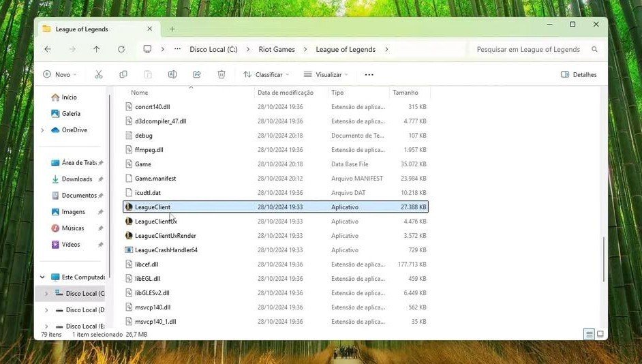
Task: Expand the Disco Local (D:) node
Action: [46, 310]
